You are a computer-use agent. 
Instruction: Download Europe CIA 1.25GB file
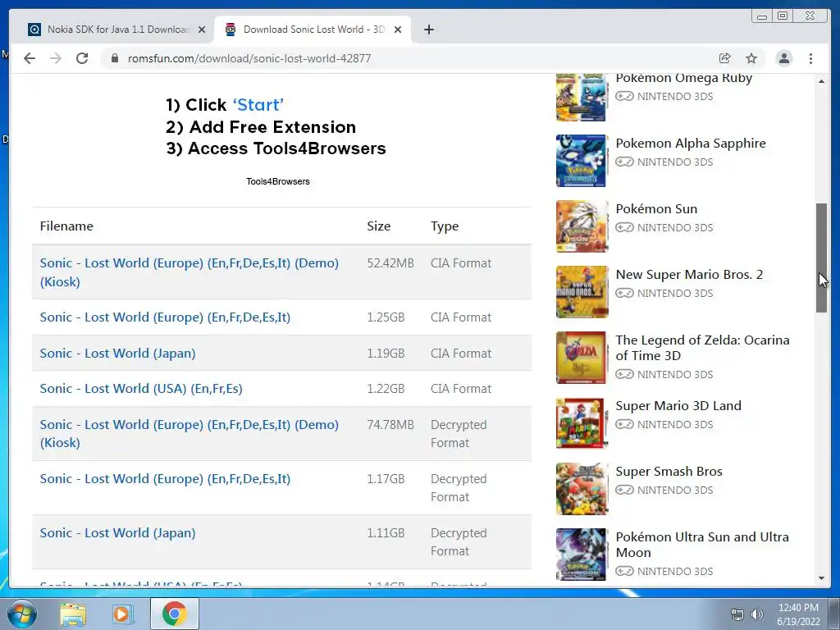click(x=165, y=317)
